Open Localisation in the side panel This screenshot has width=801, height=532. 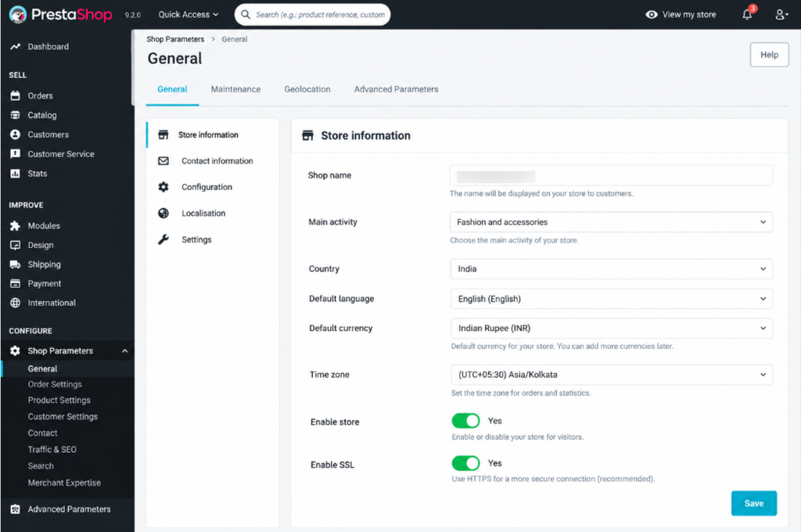203,213
